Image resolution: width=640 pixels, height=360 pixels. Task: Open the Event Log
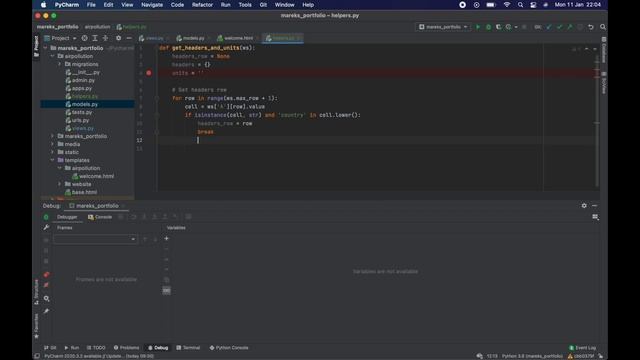[583, 348]
